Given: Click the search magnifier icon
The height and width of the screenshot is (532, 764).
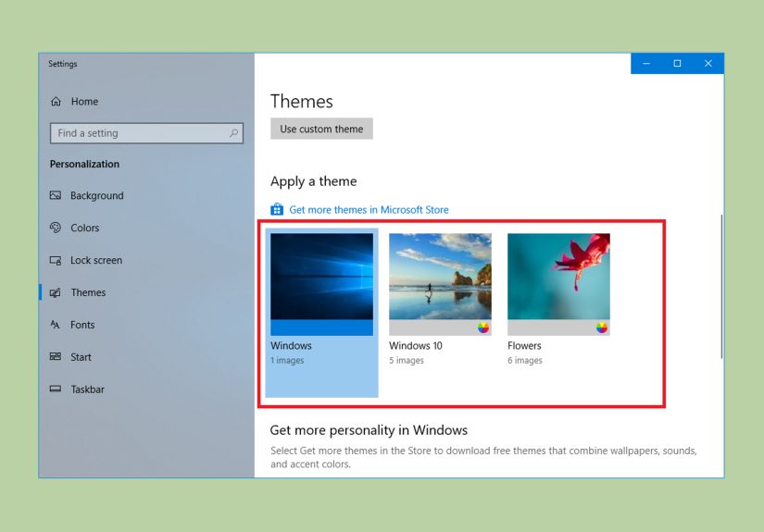Looking at the screenshot, I should [x=234, y=133].
